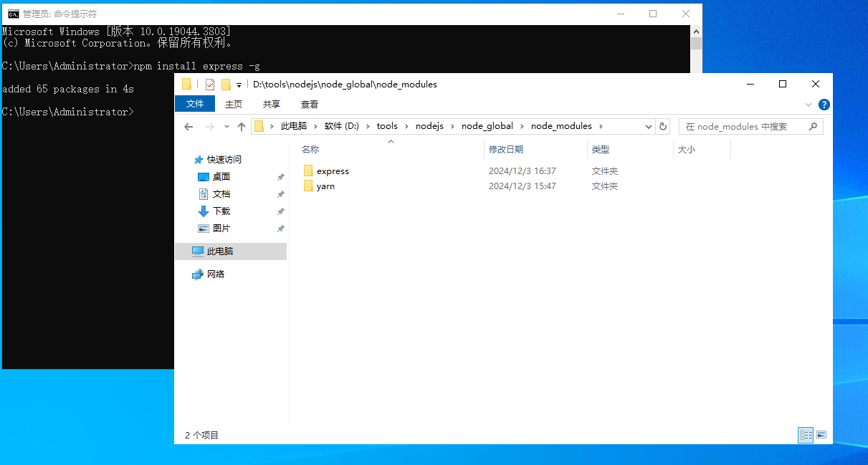
Task: Click nodejs in the breadcrumb path
Action: point(429,126)
